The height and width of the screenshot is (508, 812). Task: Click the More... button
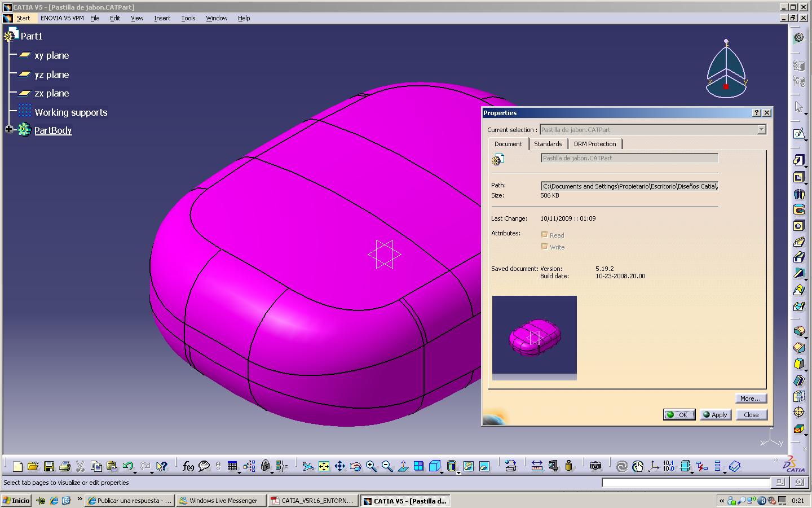tap(751, 398)
